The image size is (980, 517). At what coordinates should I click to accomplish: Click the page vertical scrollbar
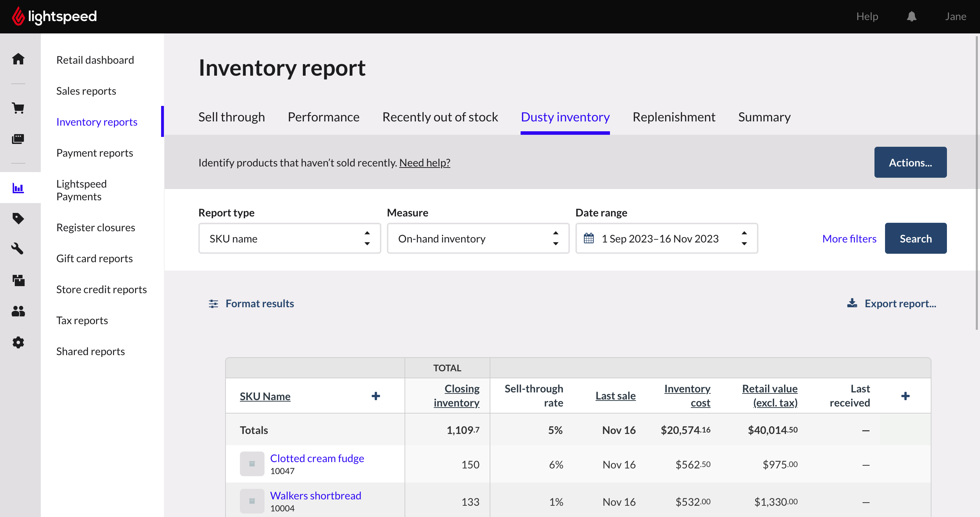[x=976, y=183]
